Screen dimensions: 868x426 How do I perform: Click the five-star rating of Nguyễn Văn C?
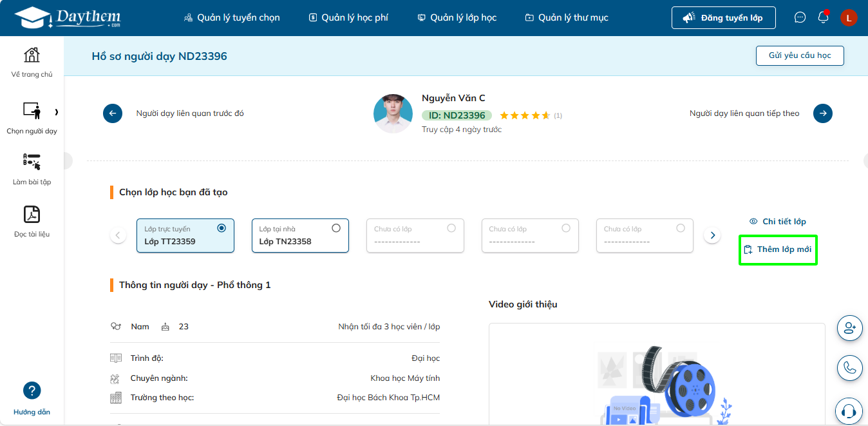(525, 115)
